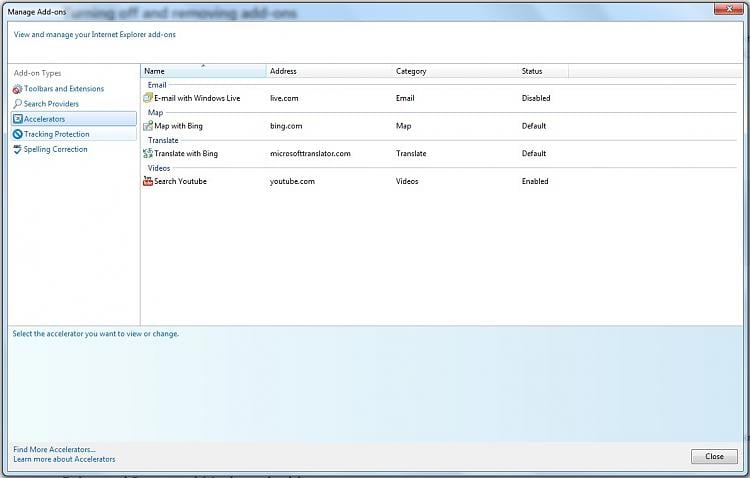Select Accelerators add-on type
Image resolution: width=750 pixels, height=478 pixels.
[x=74, y=119]
